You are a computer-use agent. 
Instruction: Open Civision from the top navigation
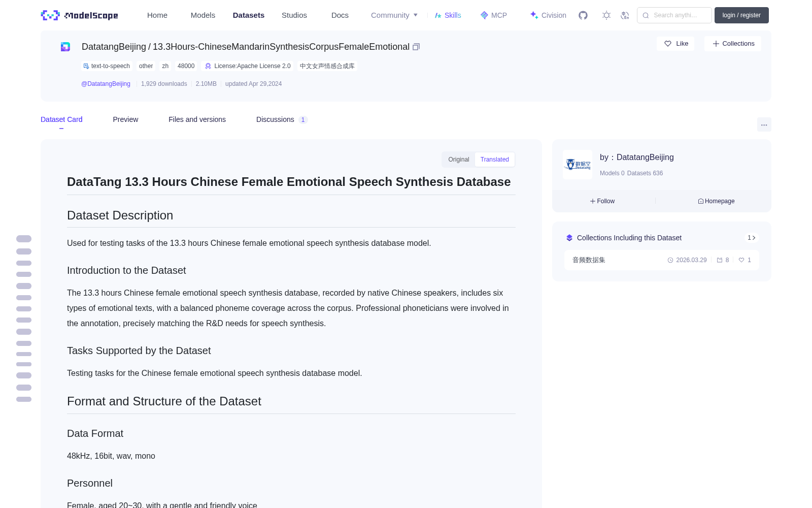pyautogui.click(x=548, y=15)
